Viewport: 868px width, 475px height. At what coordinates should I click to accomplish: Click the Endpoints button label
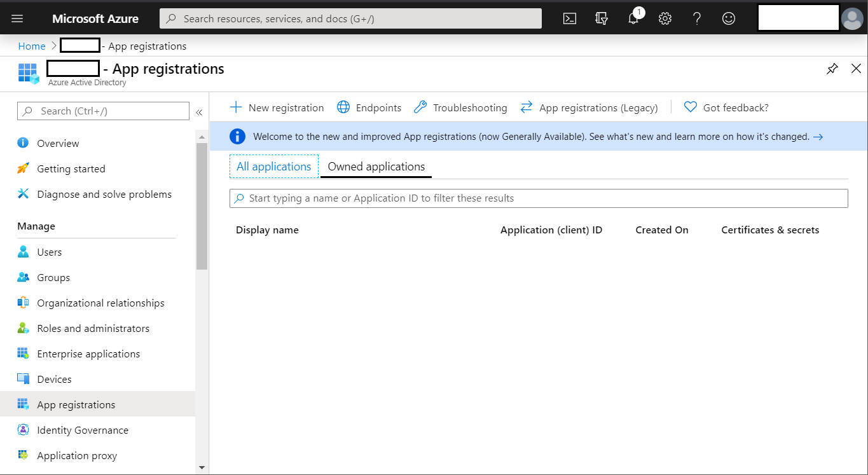(378, 108)
